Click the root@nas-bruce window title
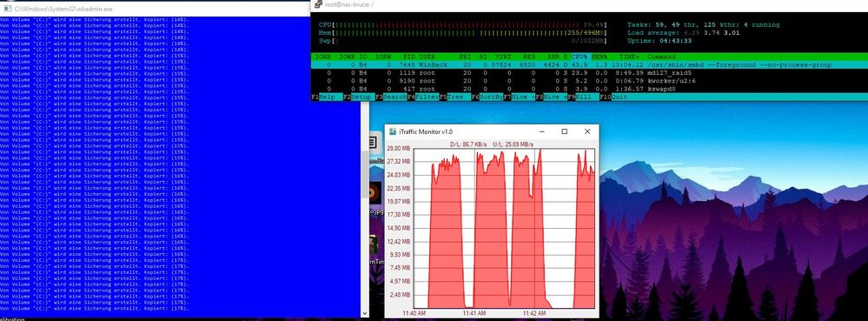 pos(350,5)
